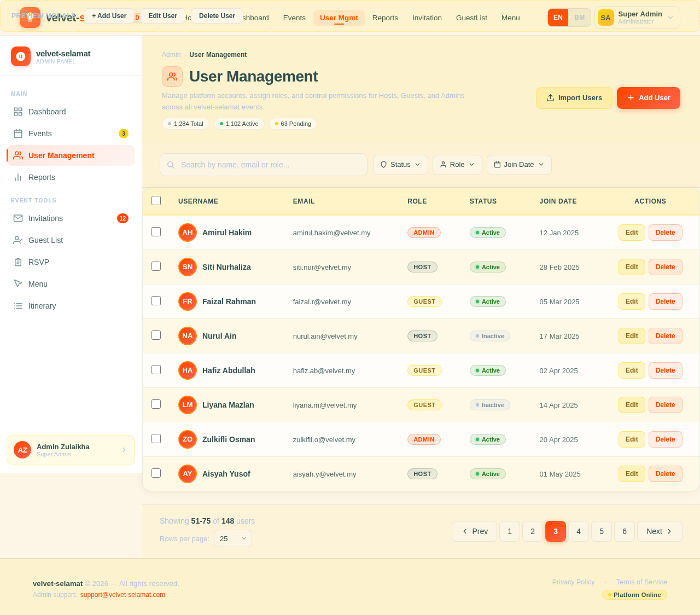Select the checkbox for Amirul Hakim's row

click(156, 231)
